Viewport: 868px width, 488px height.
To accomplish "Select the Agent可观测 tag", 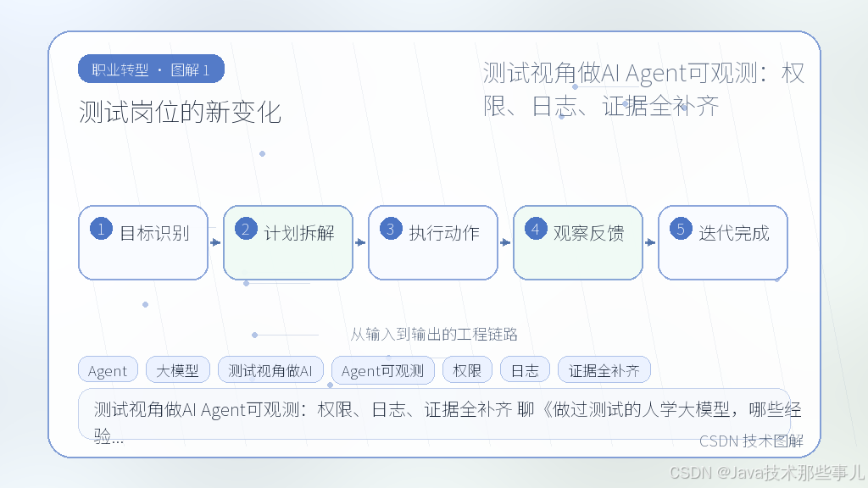I will click(383, 370).
